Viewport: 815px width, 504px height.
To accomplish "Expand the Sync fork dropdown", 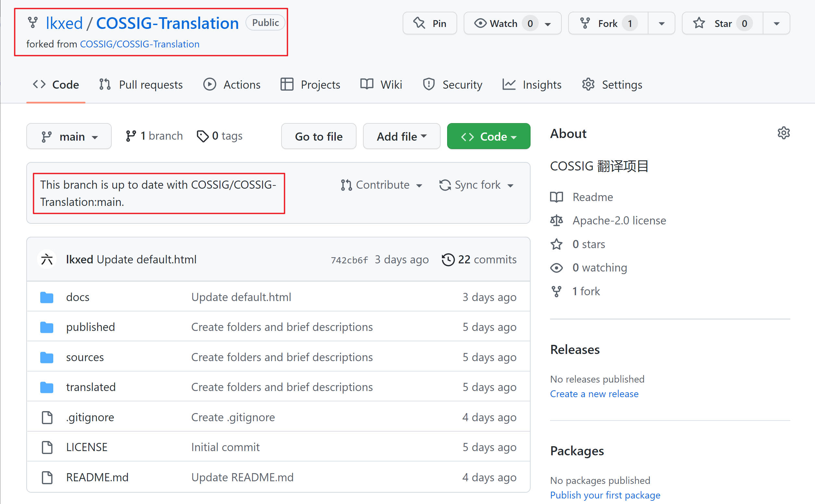I will click(476, 185).
